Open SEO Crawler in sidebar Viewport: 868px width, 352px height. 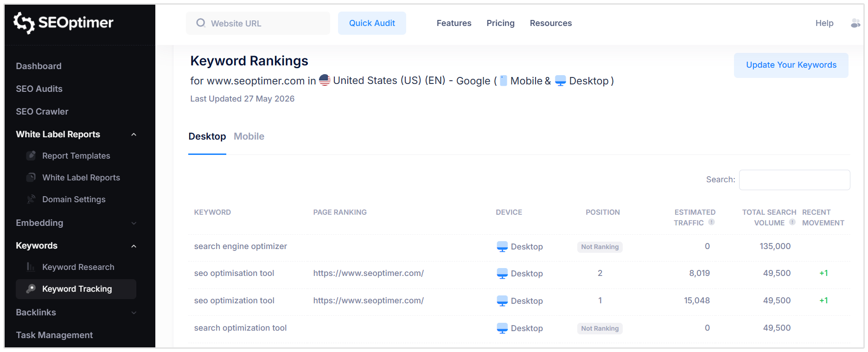(x=42, y=111)
